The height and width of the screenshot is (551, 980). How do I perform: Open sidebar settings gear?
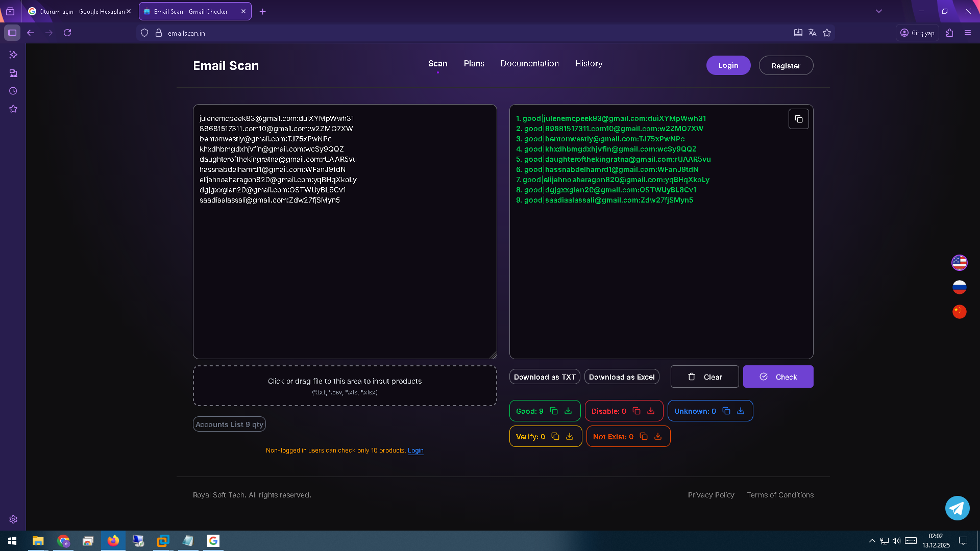[x=13, y=519]
